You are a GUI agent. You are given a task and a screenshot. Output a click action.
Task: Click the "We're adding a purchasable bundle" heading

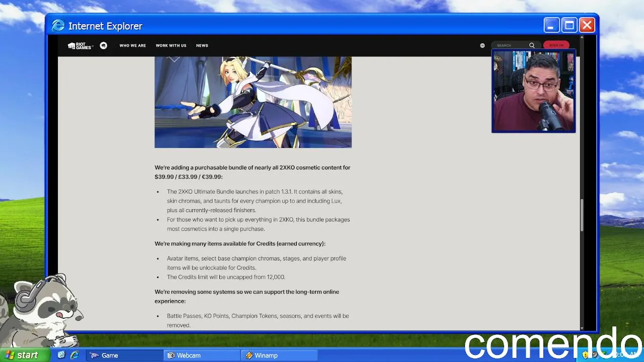tap(253, 172)
